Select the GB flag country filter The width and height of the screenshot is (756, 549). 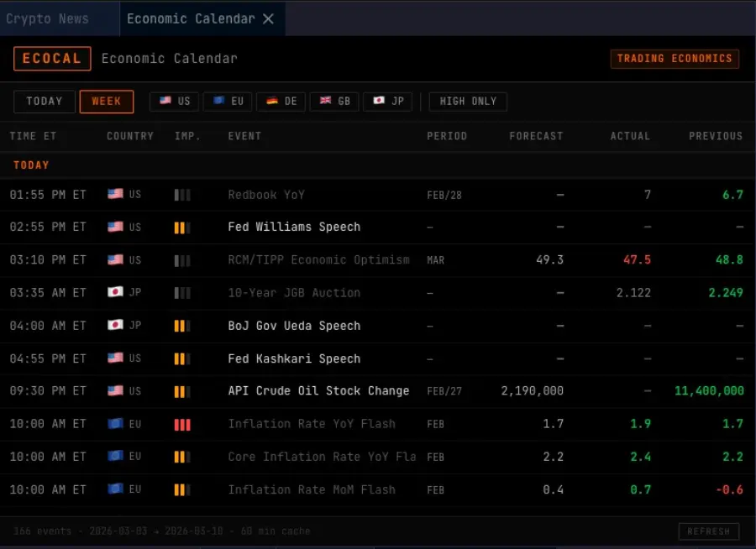pyautogui.click(x=334, y=101)
